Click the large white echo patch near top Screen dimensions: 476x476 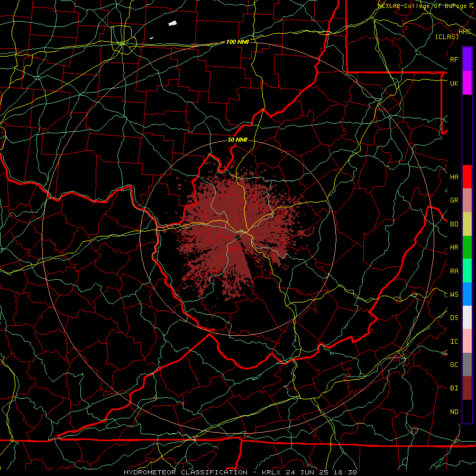172,23
